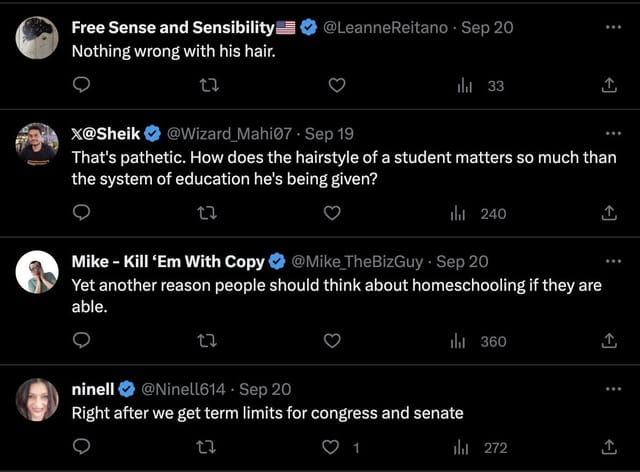
Task: Repost the "Nothing wrong with his hair" tweet
Action: point(209,86)
